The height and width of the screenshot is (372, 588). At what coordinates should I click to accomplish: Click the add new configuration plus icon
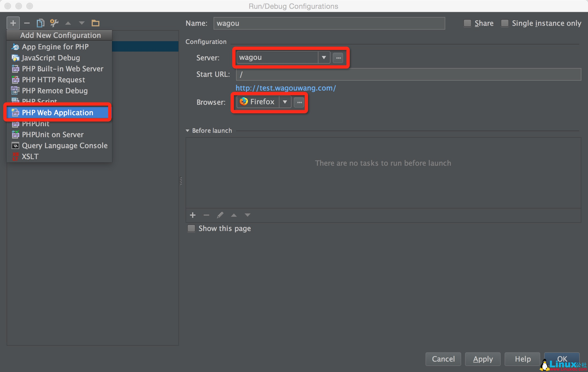click(13, 23)
